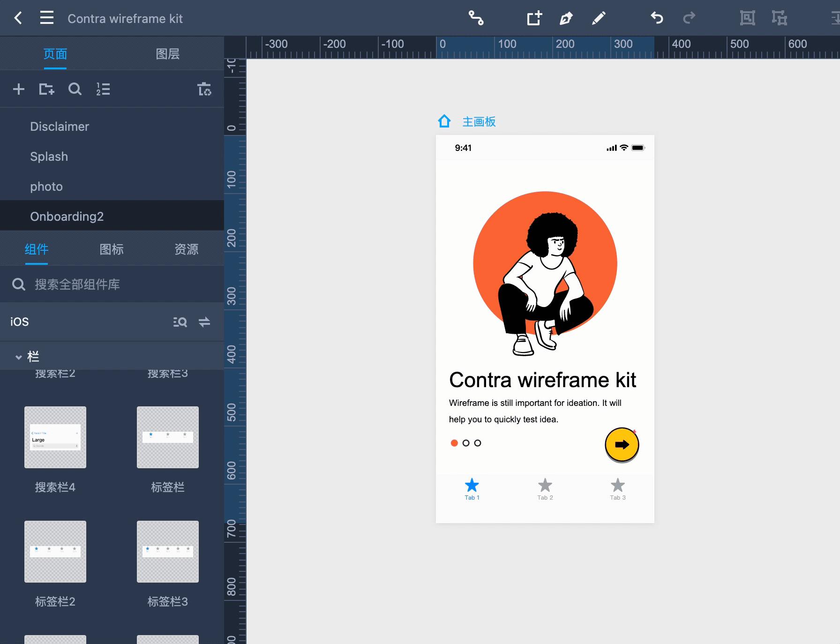
Task: Switch to the 图标 icons tab
Action: (112, 249)
